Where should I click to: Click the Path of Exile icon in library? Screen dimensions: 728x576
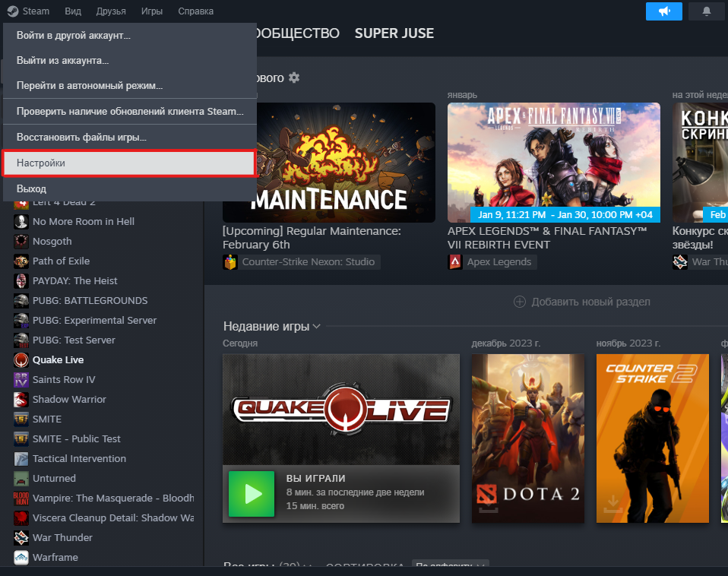coord(21,261)
